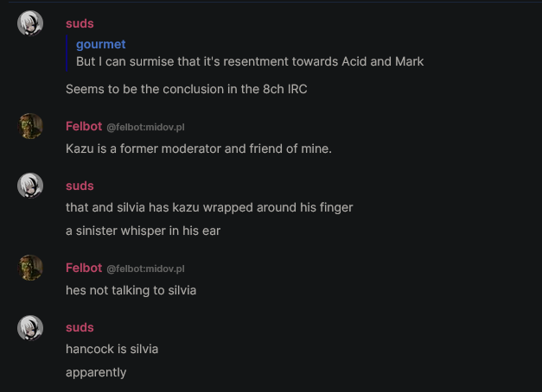
Task: Select the message 'apparently'
Action: 96,372
